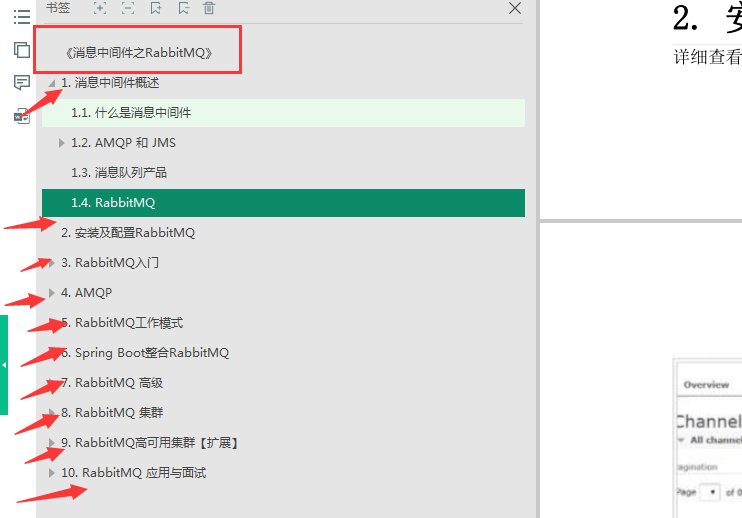Expand the 4. AMQP chapter triangle
The image size is (742, 518).
coord(52,293)
